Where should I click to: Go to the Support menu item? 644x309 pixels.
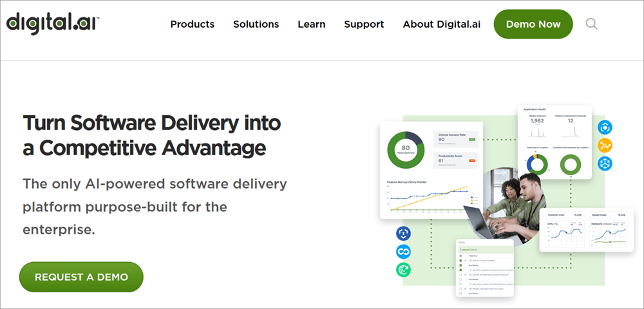click(x=364, y=24)
